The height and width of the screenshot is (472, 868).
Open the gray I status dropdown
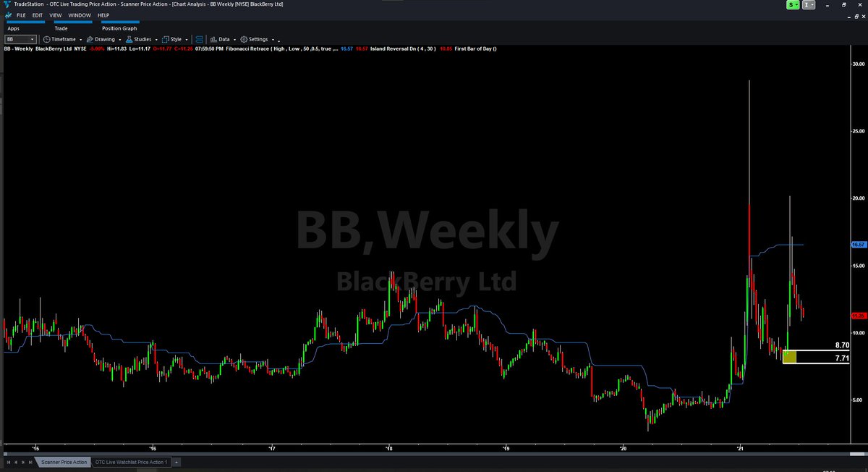809,4
